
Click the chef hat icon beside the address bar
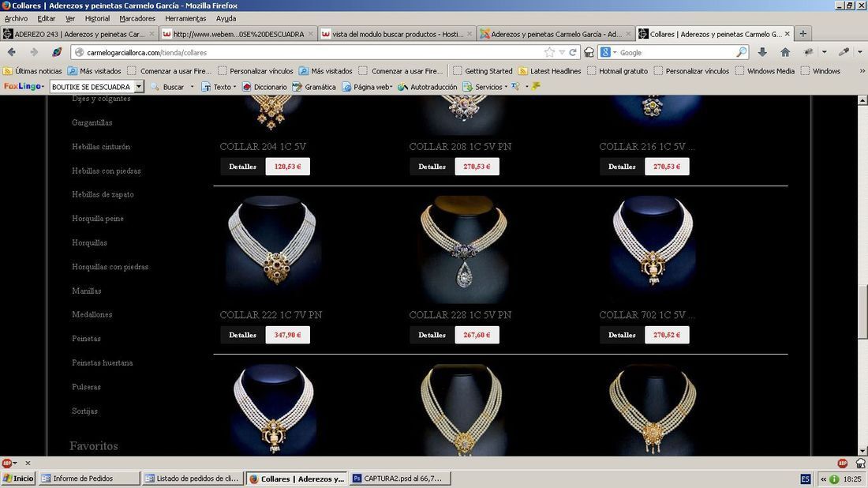[589, 52]
